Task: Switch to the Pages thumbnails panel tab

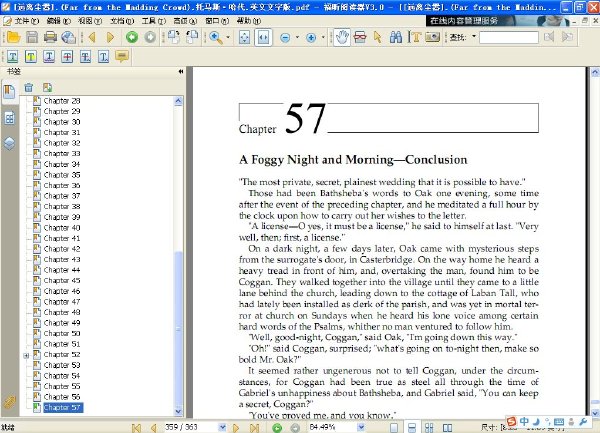Action: point(9,118)
